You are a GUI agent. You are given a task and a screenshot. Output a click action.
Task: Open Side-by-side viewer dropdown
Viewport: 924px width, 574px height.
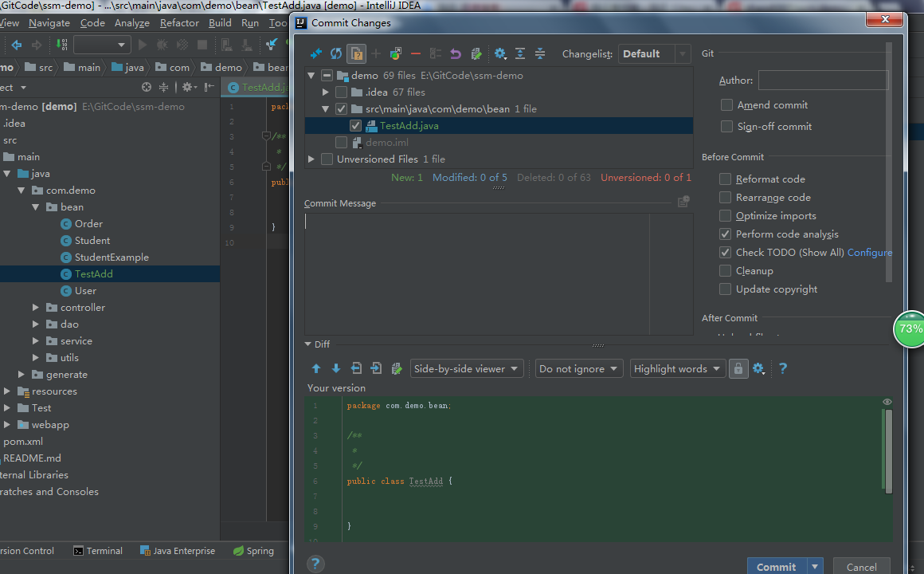tap(467, 368)
